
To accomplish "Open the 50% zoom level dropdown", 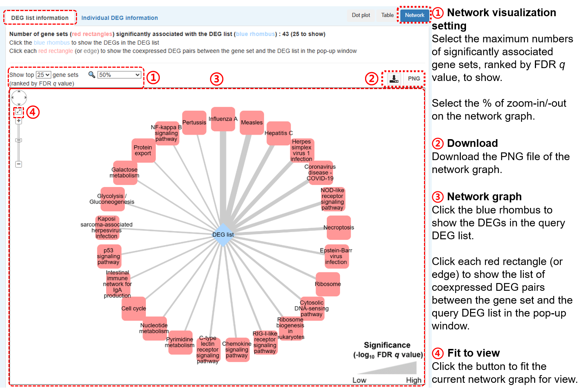I will coord(119,75).
